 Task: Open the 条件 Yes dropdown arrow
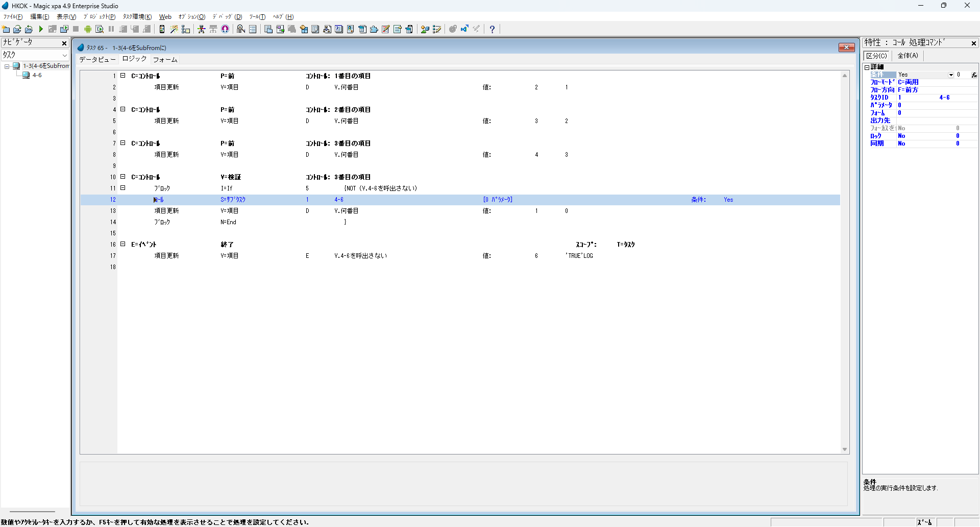pos(951,75)
